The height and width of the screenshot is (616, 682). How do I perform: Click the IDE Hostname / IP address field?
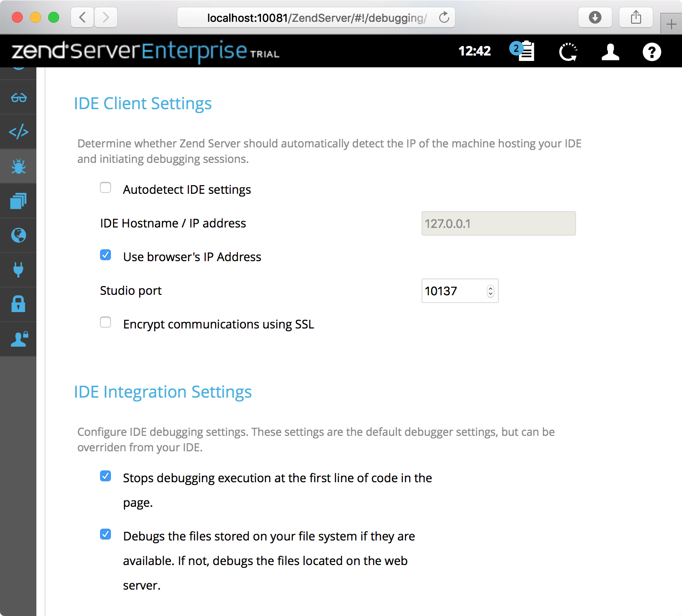coord(498,223)
